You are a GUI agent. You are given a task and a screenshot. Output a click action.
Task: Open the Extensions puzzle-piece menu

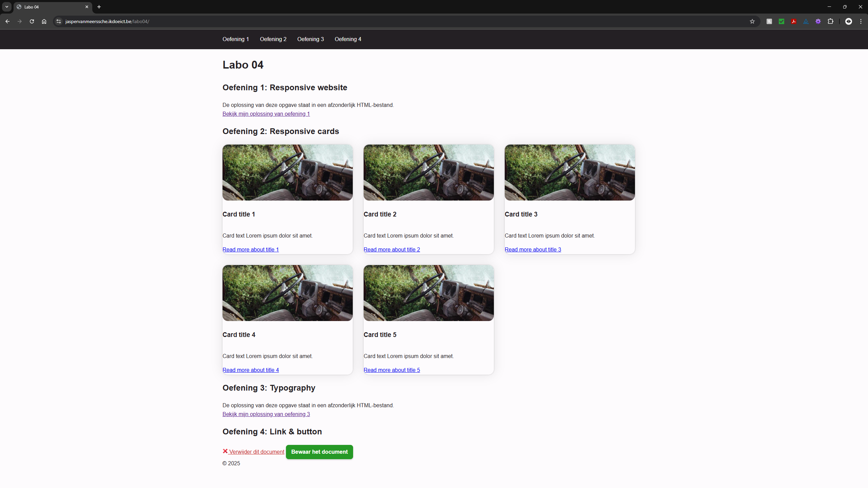point(830,21)
